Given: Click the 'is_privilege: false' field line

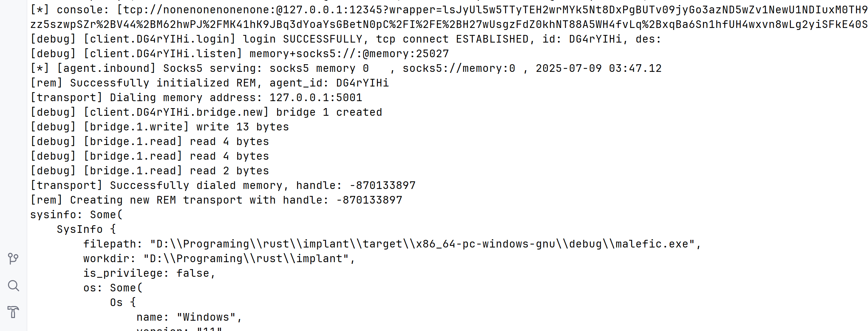Looking at the screenshot, I should click(x=149, y=273).
